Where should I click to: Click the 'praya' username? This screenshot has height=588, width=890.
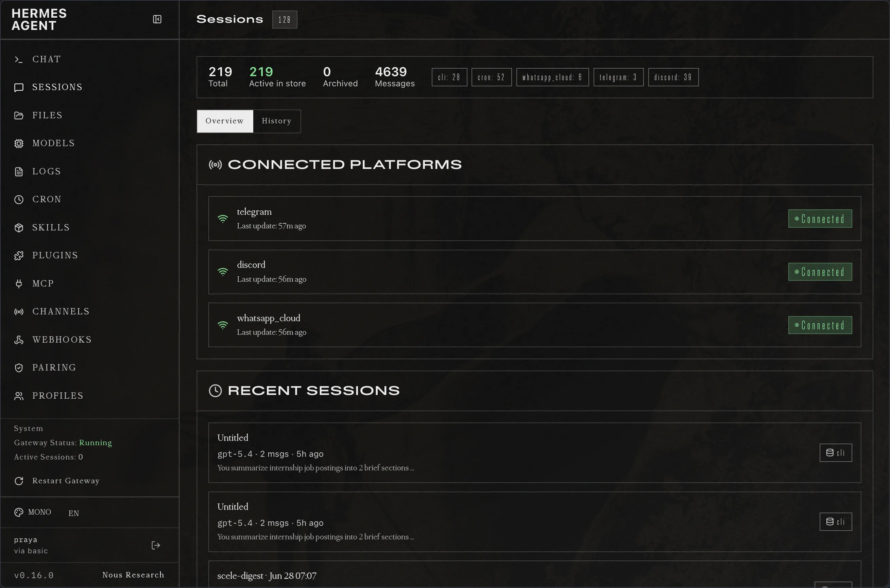[x=25, y=540]
